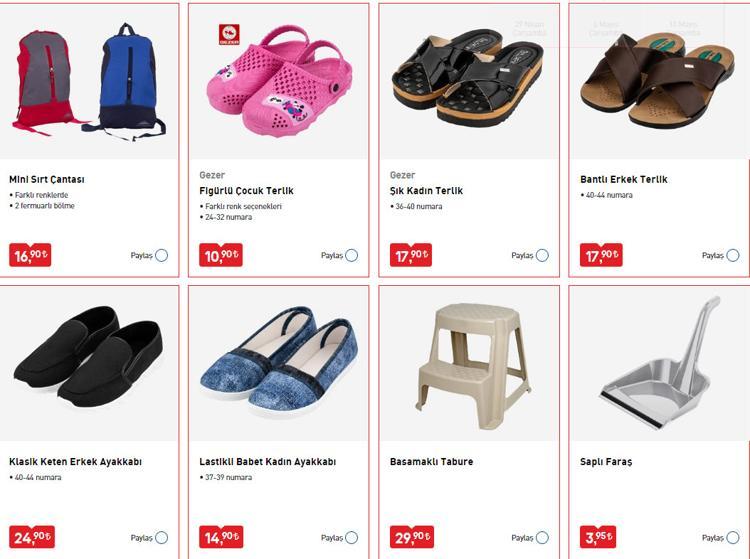
Task: Click the 3,95 price tag on dustpan
Action: [x=598, y=537]
